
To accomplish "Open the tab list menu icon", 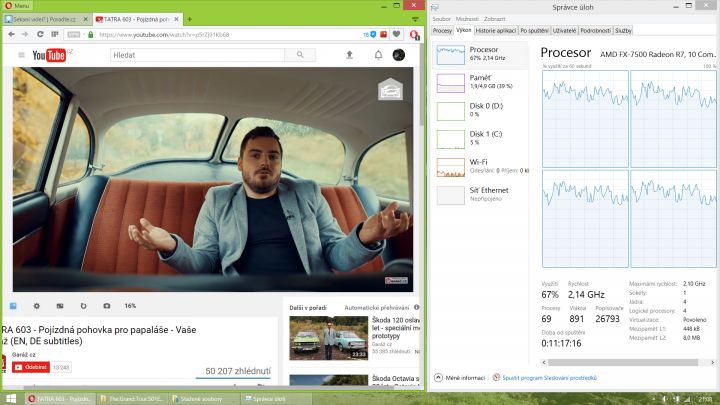I will [415, 19].
